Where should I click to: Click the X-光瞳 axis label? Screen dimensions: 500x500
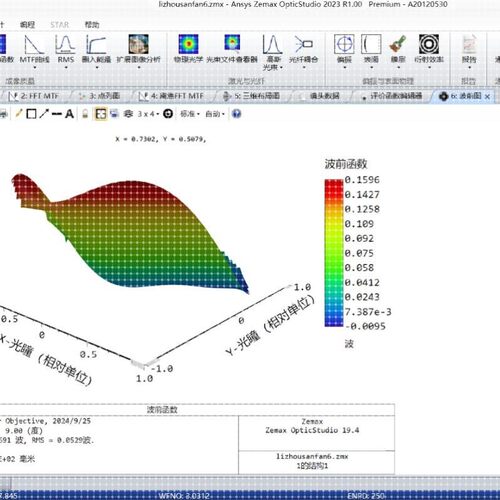click(x=45, y=359)
